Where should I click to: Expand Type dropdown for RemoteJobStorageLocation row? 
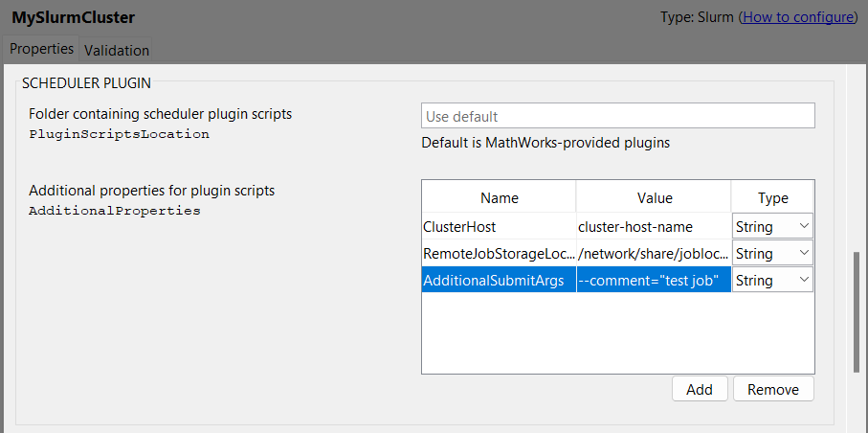click(773, 253)
